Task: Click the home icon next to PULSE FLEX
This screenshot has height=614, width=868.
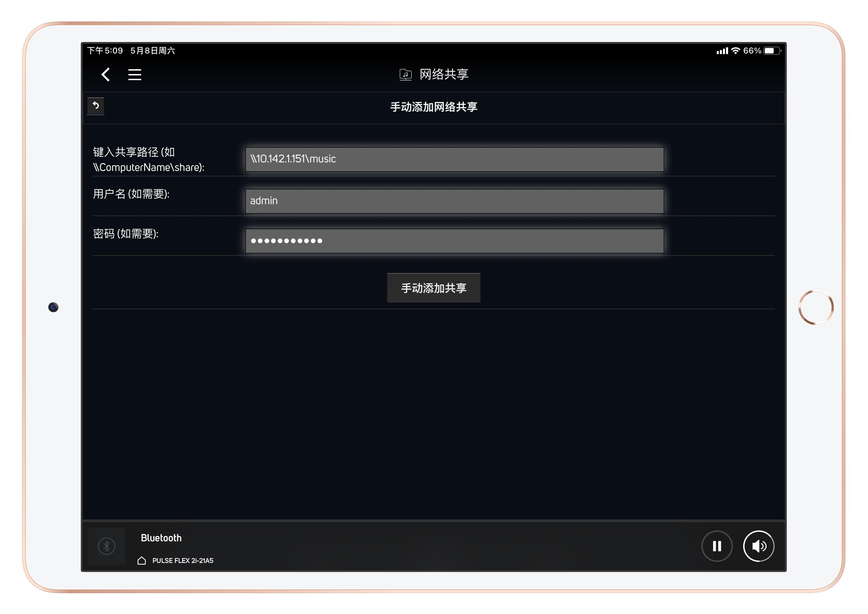Action: coord(142,561)
